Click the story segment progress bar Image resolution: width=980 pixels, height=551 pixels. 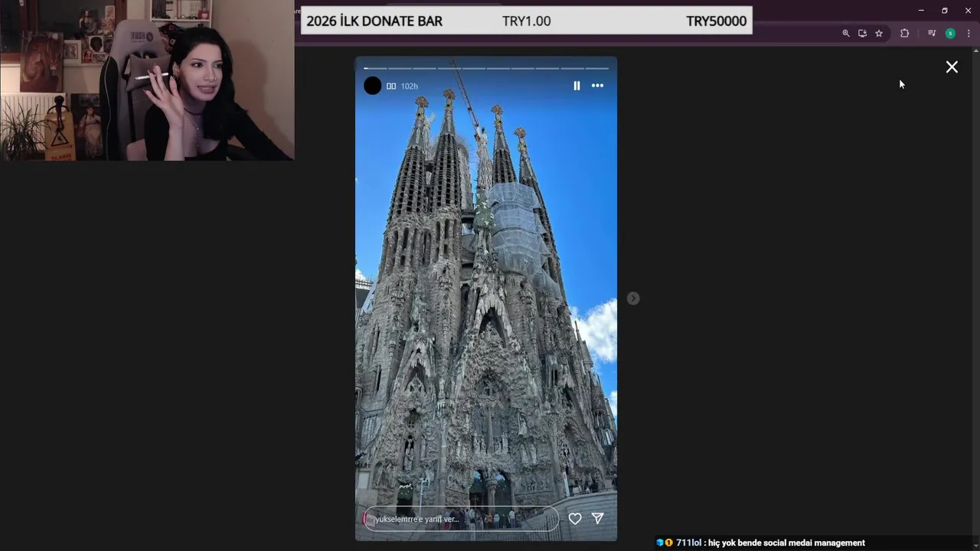[x=486, y=68]
